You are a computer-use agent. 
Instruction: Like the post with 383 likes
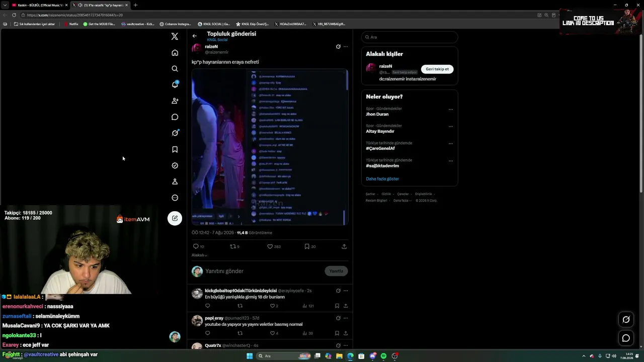point(274,246)
